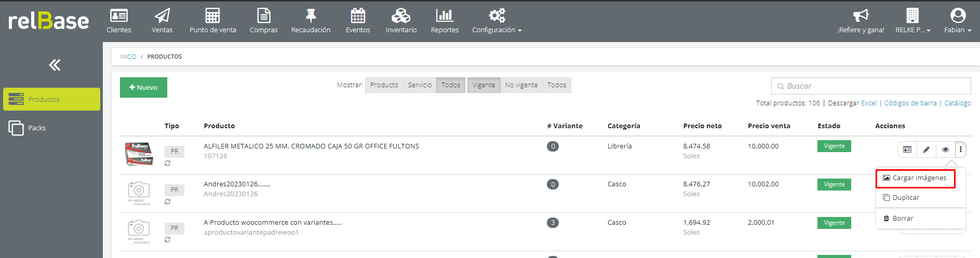The width and height of the screenshot is (980, 258).
Task: Open detail card icon for ALFILER row
Action: tap(907, 150)
